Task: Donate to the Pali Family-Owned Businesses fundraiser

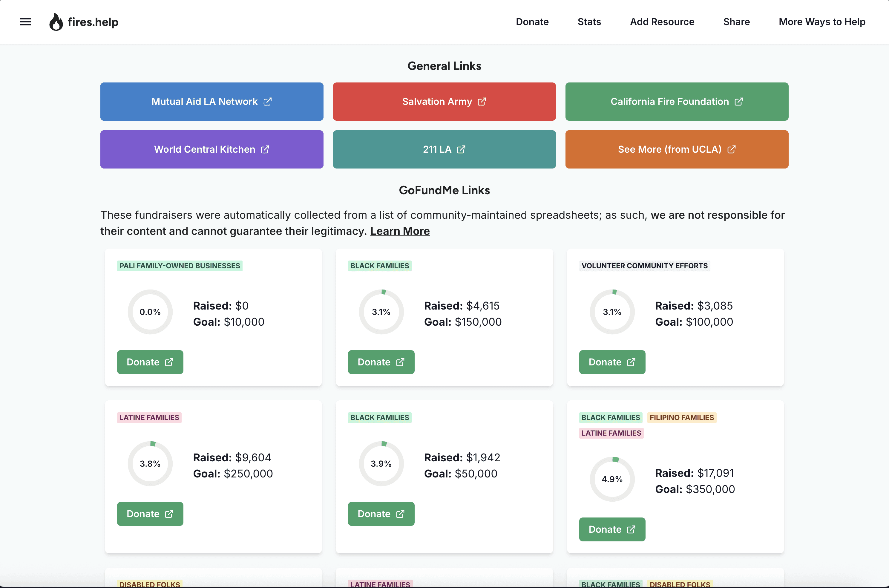Action: tap(150, 362)
